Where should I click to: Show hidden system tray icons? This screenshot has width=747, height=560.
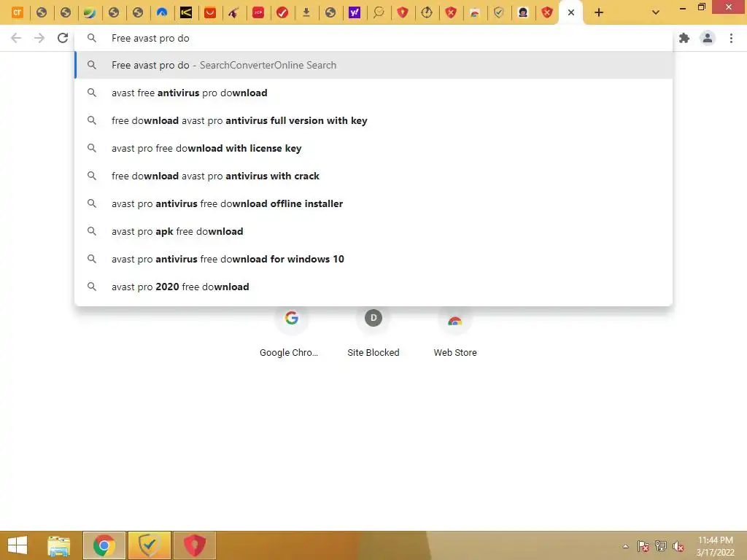[625, 546]
